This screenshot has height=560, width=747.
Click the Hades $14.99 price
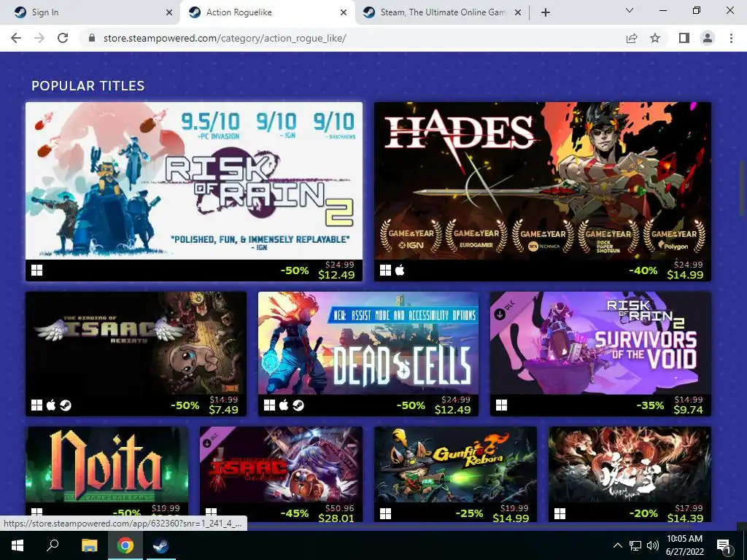685,275
